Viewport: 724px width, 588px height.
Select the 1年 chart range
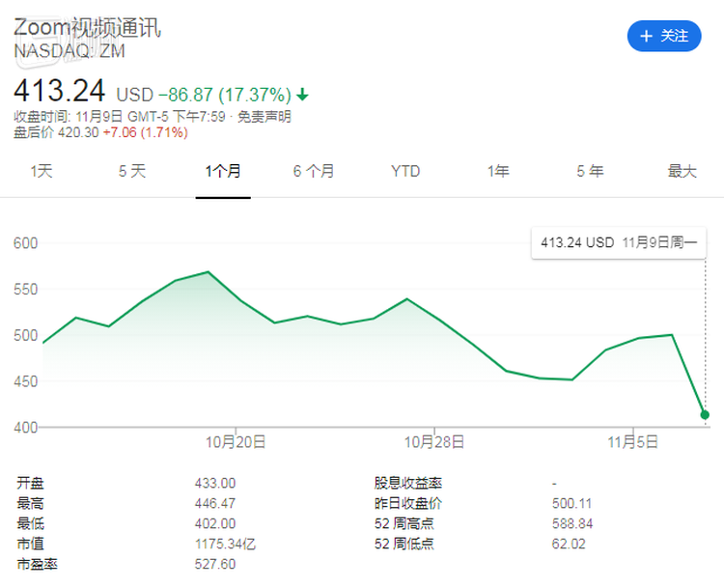tap(497, 171)
